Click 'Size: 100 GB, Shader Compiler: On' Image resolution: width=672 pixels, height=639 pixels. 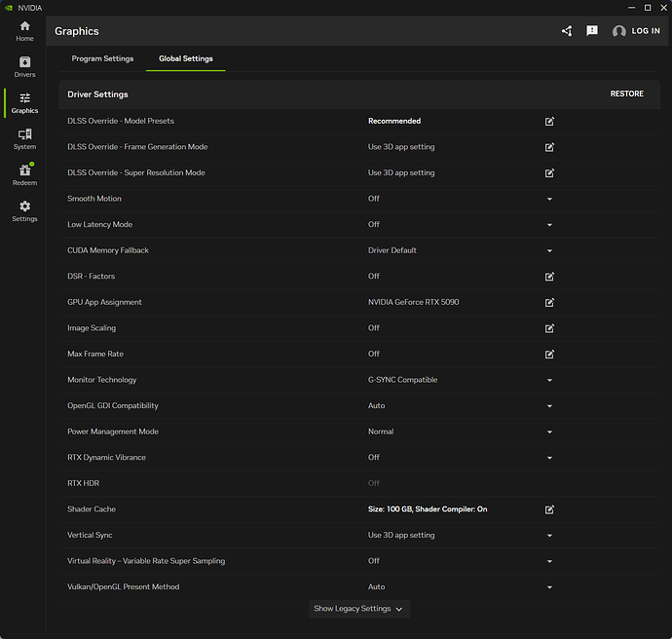(428, 509)
